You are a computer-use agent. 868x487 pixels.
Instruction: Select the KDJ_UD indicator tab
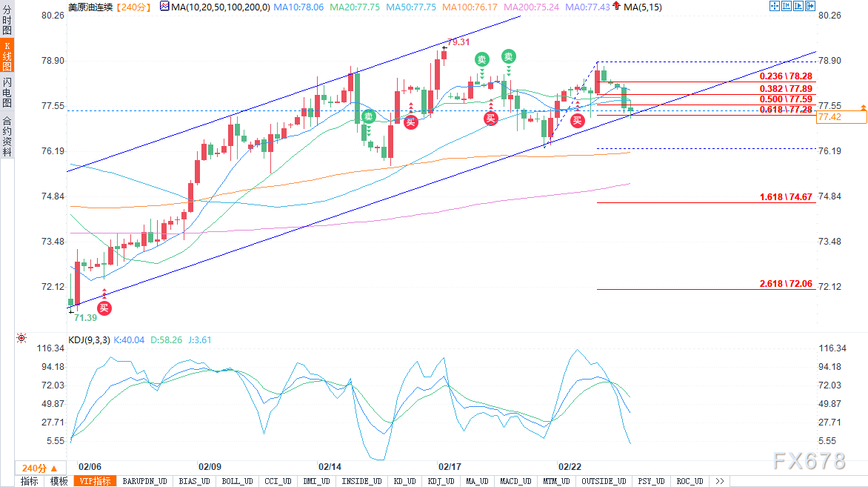pos(441,481)
